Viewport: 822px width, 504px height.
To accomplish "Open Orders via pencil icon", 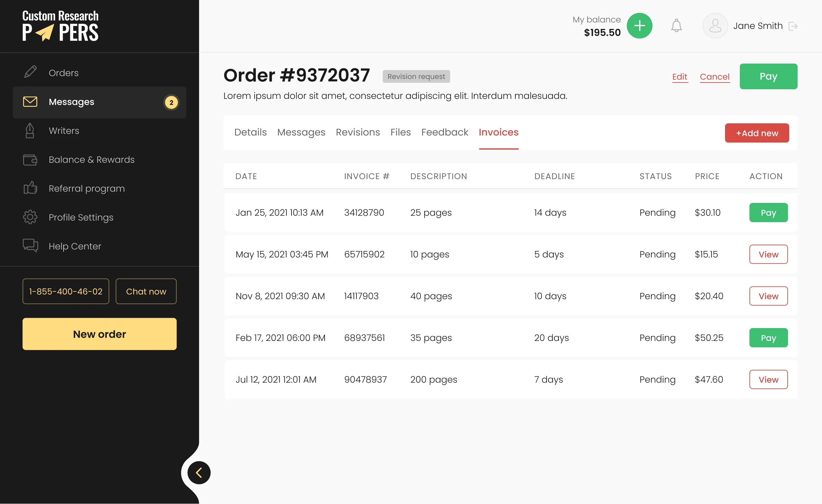I will 31,72.
